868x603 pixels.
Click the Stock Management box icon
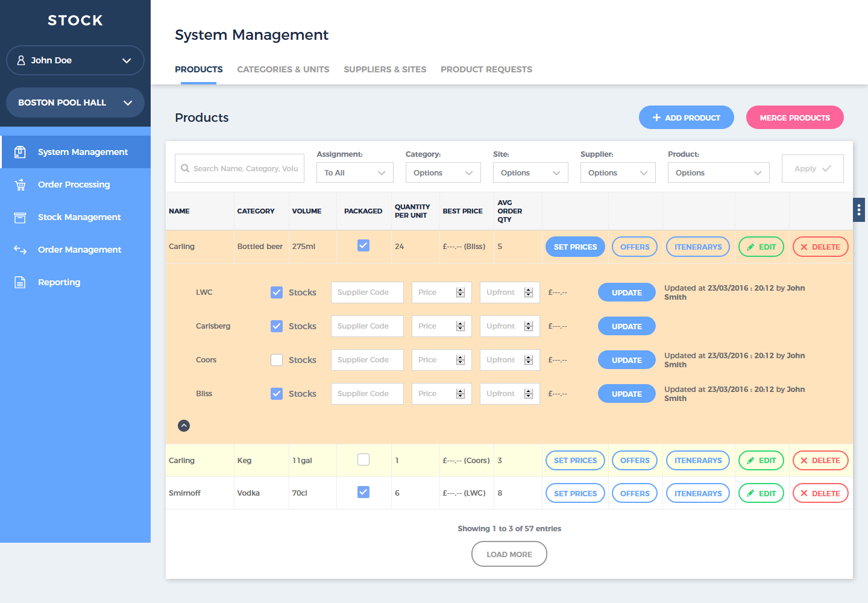click(20, 217)
